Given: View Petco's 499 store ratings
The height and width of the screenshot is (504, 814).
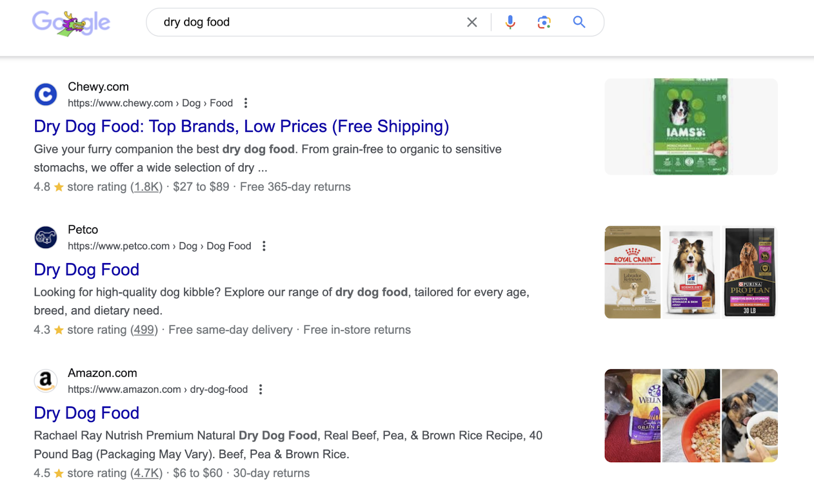Looking at the screenshot, I should (143, 330).
